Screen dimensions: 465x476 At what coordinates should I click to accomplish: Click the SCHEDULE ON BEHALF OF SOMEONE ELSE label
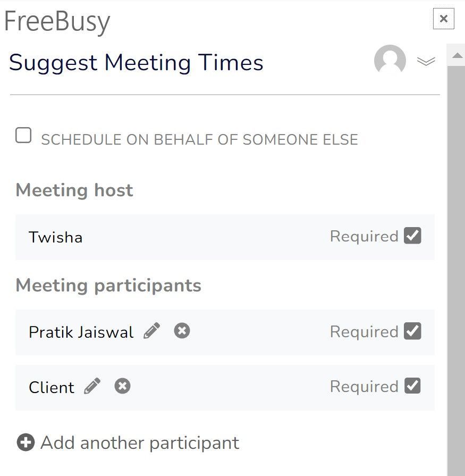point(200,140)
